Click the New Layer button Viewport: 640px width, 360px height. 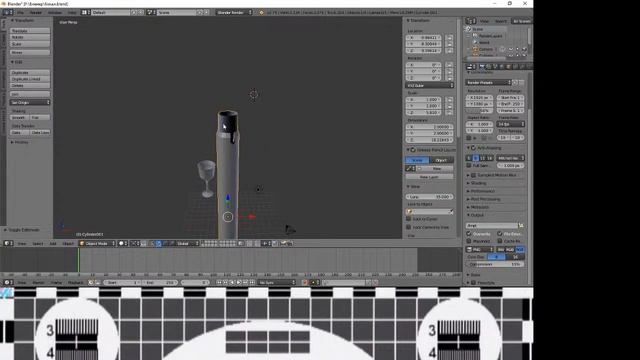[x=429, y=177]
